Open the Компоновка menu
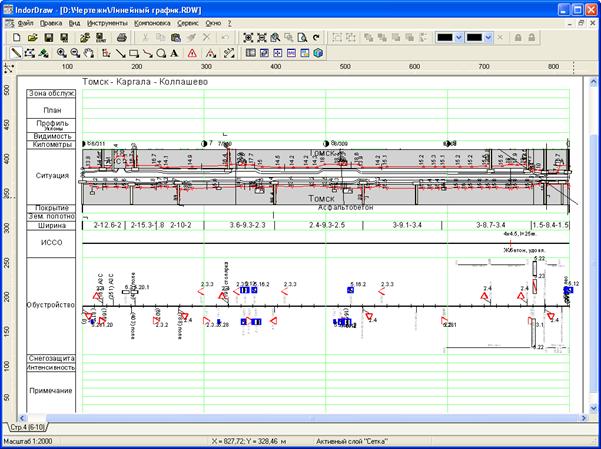Screen dimensions: 601x449 click(x=164, y=21)
